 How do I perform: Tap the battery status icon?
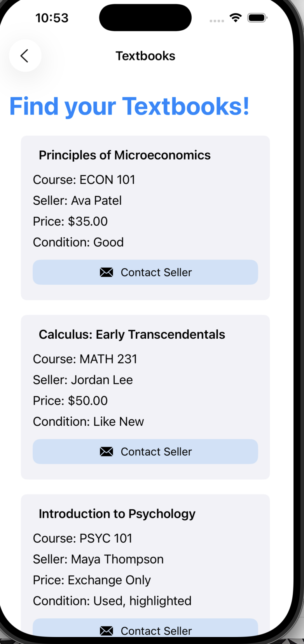(257, 18)
